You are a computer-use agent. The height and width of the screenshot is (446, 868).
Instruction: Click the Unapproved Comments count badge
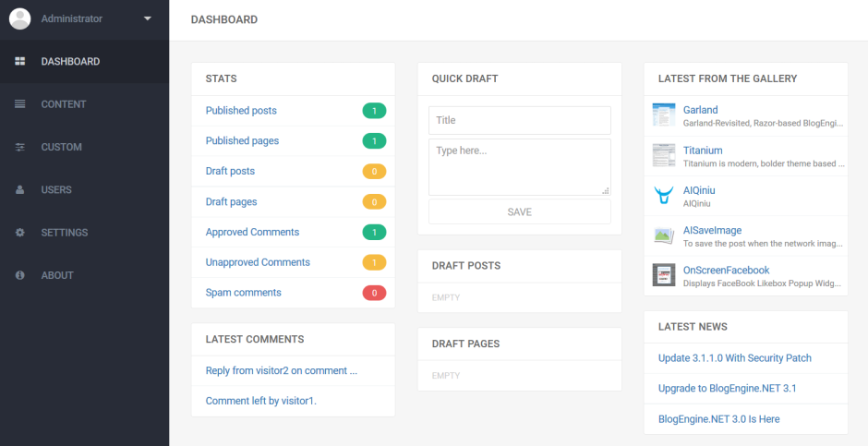[374, 262]
